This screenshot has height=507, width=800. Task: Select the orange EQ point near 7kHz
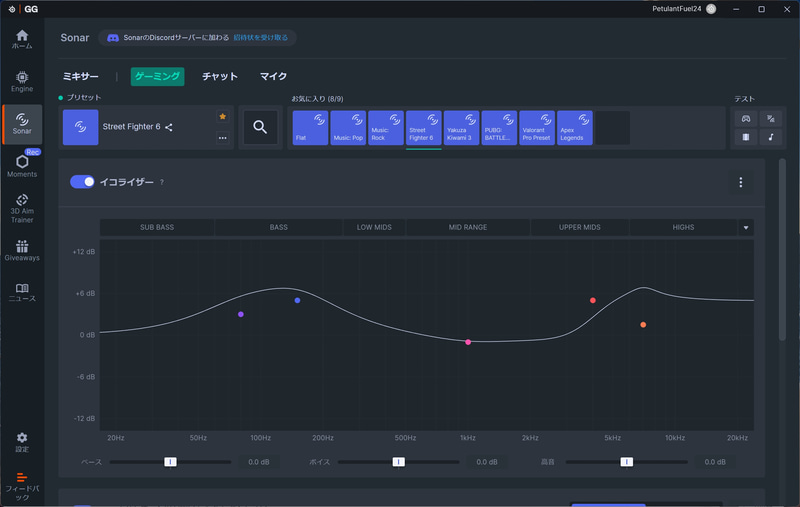643,324
